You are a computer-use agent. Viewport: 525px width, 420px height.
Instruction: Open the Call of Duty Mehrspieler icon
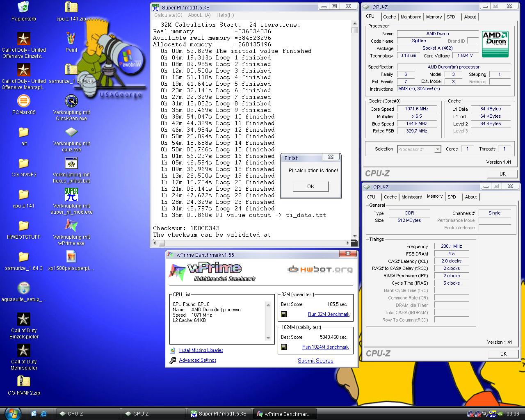coord(23,350)
